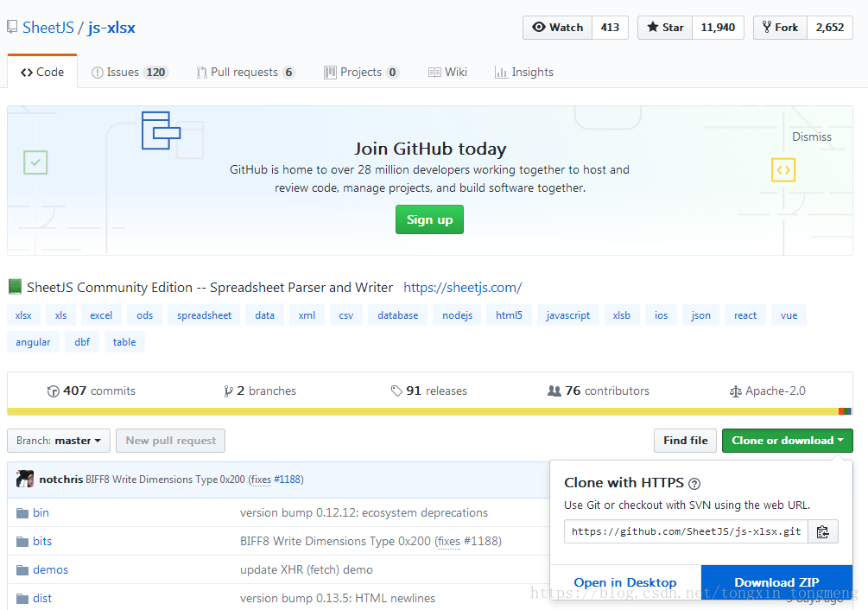Open the 407 commits link
Image resolution: width=868 pixels, height=610 pixels.
(92, 391)
